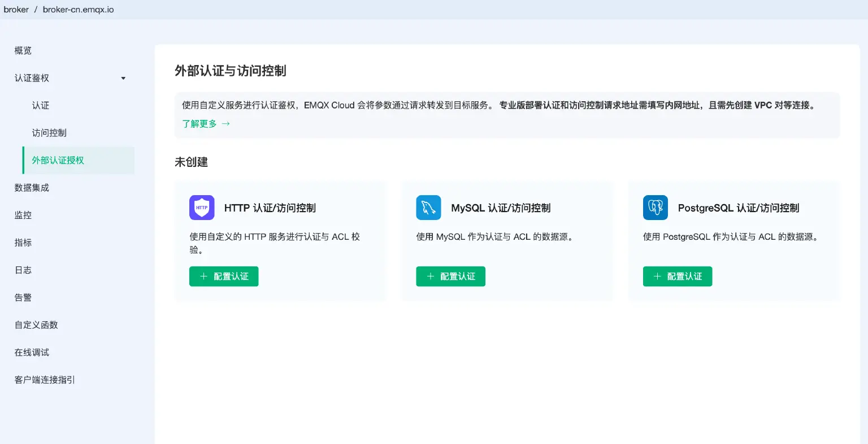Click the arrow icon after 了解更多

point(225,123)
